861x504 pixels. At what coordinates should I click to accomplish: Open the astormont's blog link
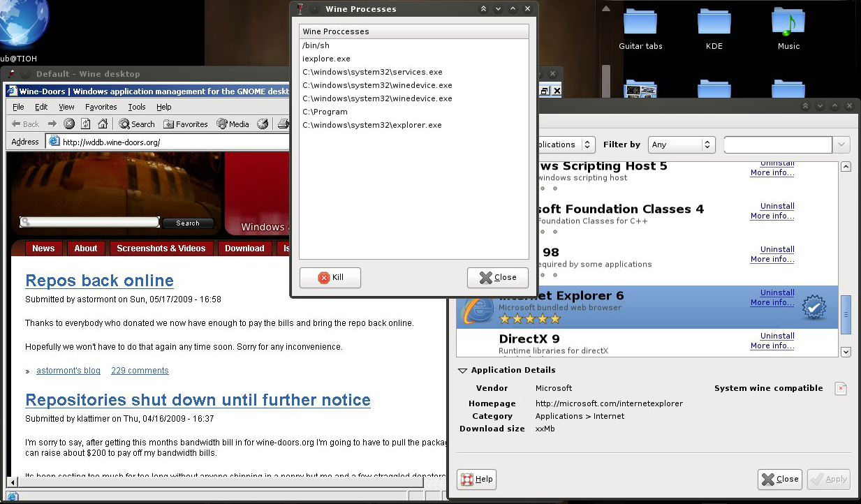click(x=68, y=371)
